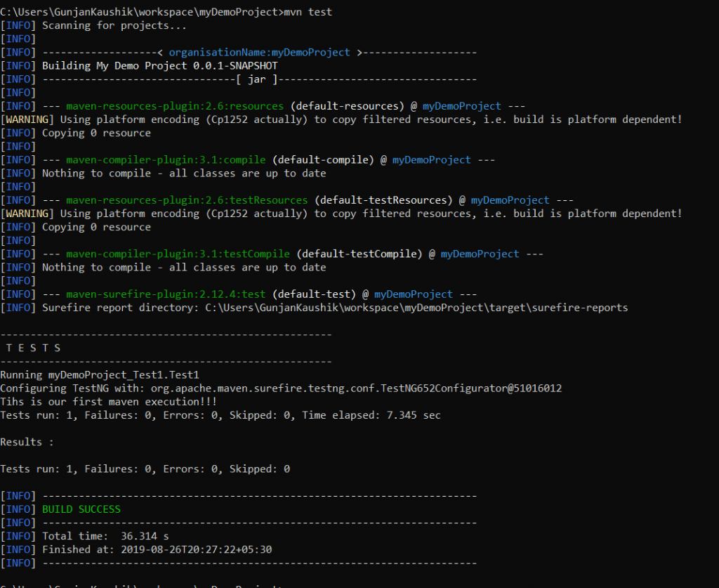This screenshot has height=588, width=719.
Task: Click the organisationName:myDemoProject heading text
Action: tap(259, 52)
